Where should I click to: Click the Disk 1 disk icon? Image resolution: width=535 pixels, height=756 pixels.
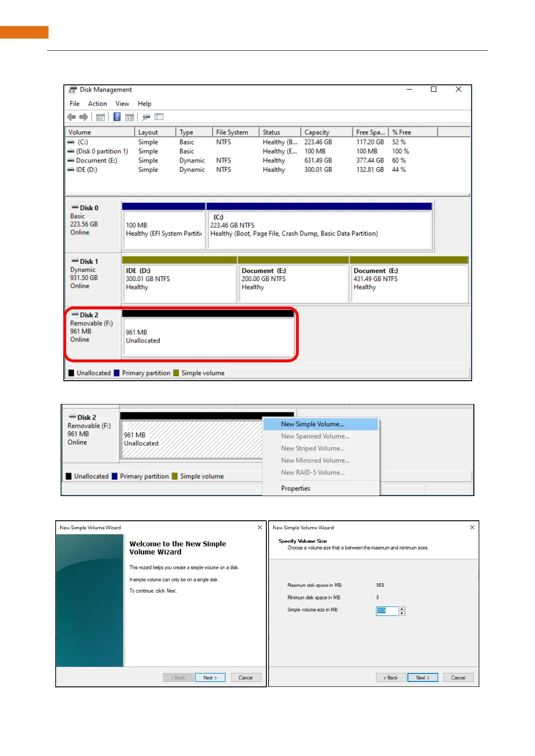(75, 261)
